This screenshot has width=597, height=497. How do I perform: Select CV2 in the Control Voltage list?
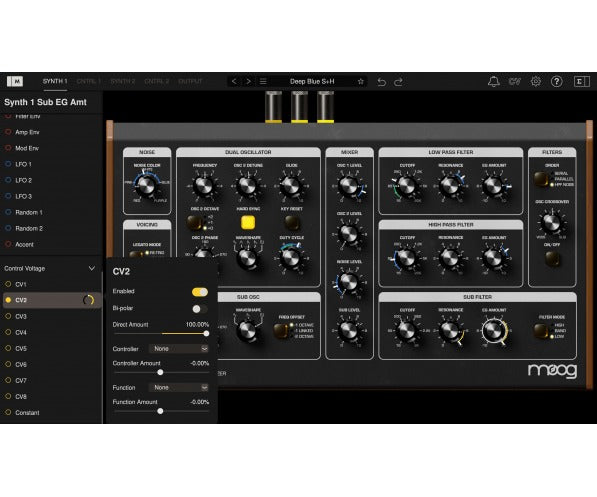point(51,300)
